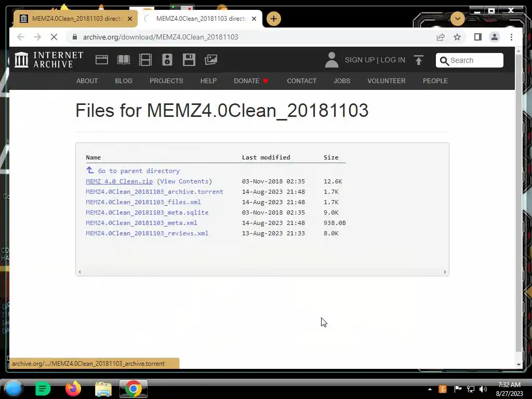
Task: Open the tab search dropdown chevron
Action: 457,18
